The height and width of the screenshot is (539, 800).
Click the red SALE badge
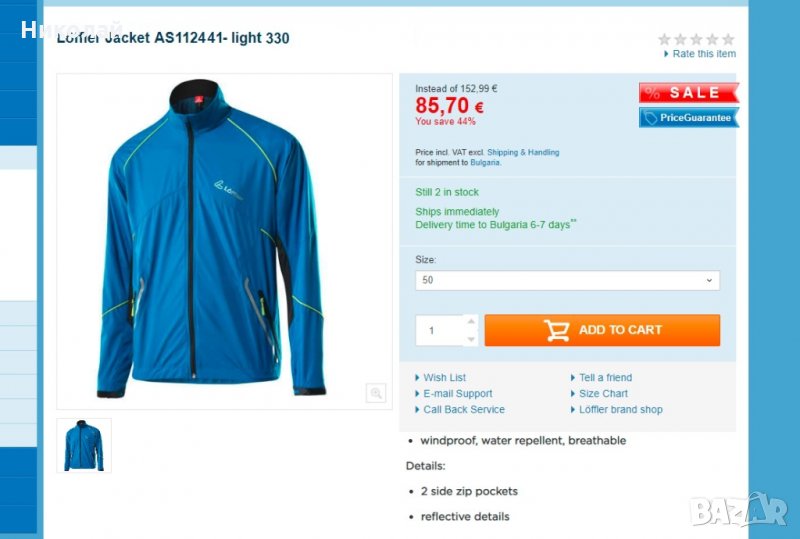coord(689,92)
